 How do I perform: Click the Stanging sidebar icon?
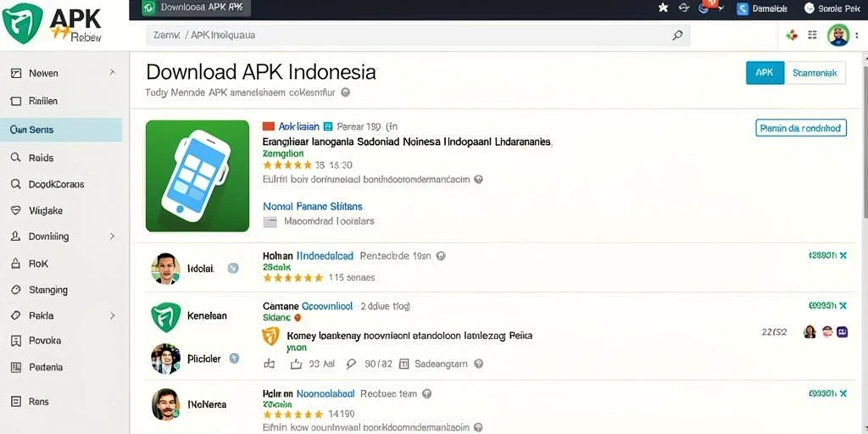click(x=16, y=290)
